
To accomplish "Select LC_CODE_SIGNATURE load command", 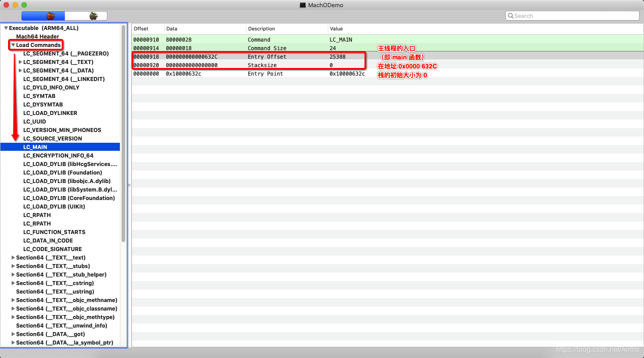I will pos(53,249).
